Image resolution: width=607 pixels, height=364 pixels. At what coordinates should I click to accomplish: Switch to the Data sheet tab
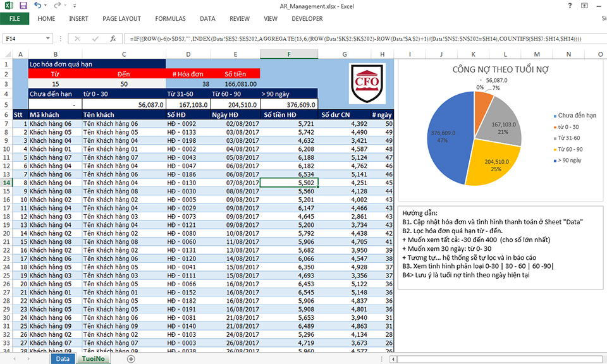[63, 358]
